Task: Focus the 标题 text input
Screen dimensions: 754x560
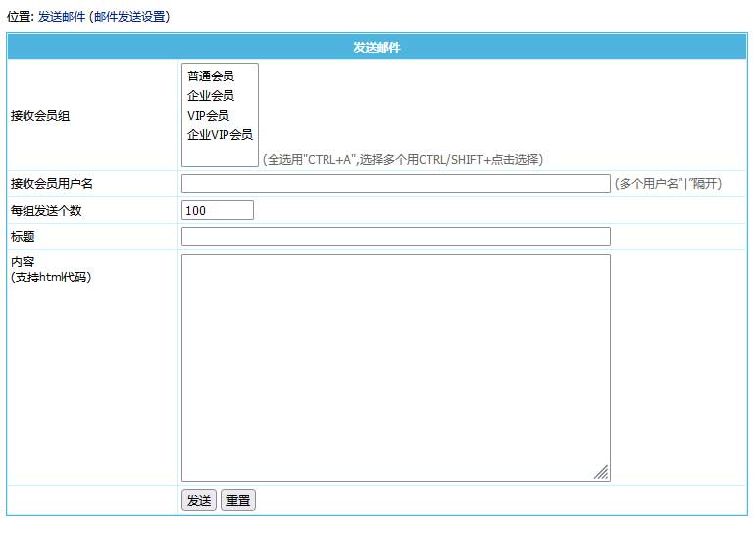Action: 395,236
